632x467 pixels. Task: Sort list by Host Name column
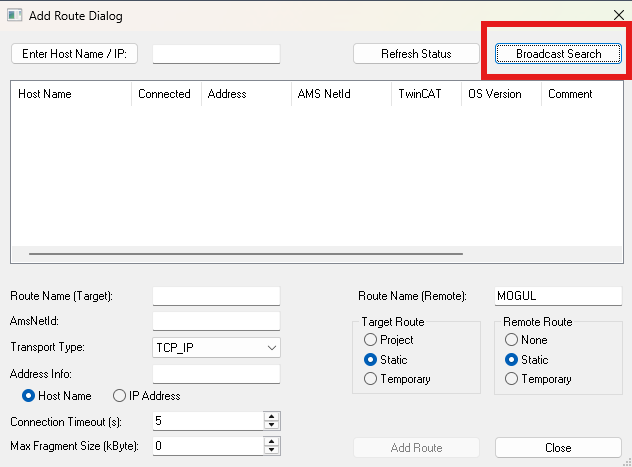[x=70, y=94]
